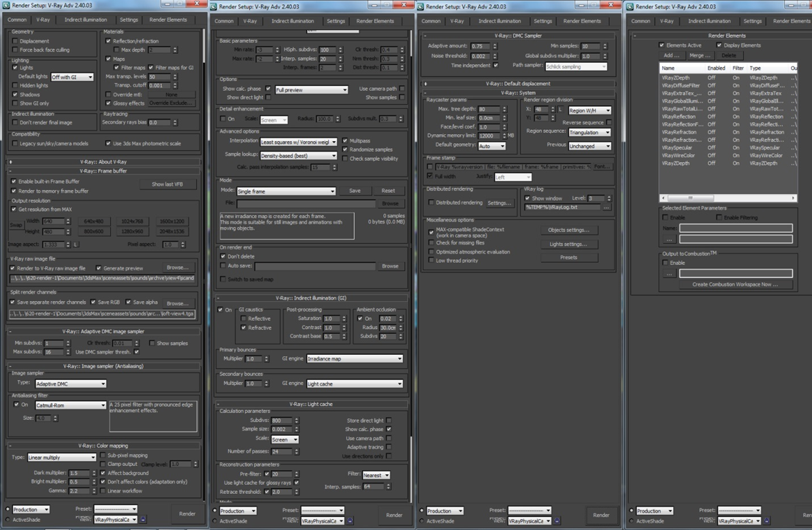Collapse the V-Ray Color mapping rollout
The height and width of the screenshot is (530, 812).
click(103, 446)
